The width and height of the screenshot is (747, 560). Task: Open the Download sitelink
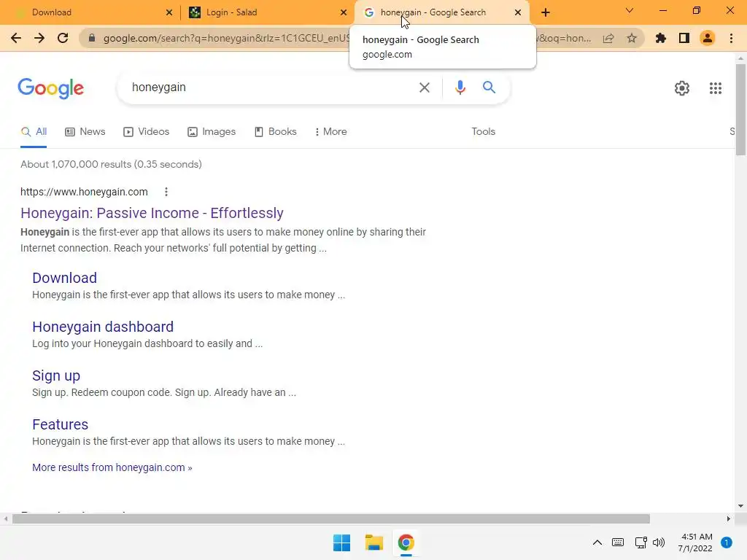64,278
